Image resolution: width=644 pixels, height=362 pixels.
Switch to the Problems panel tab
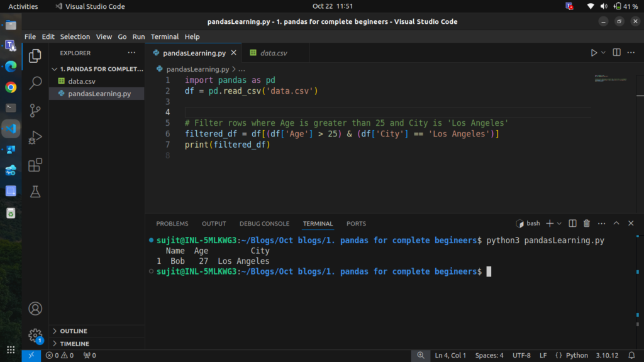click(172, 224)
